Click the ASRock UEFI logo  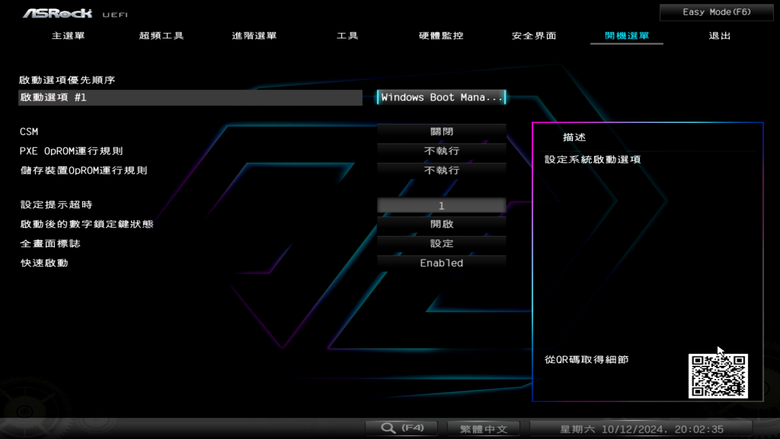75,13
